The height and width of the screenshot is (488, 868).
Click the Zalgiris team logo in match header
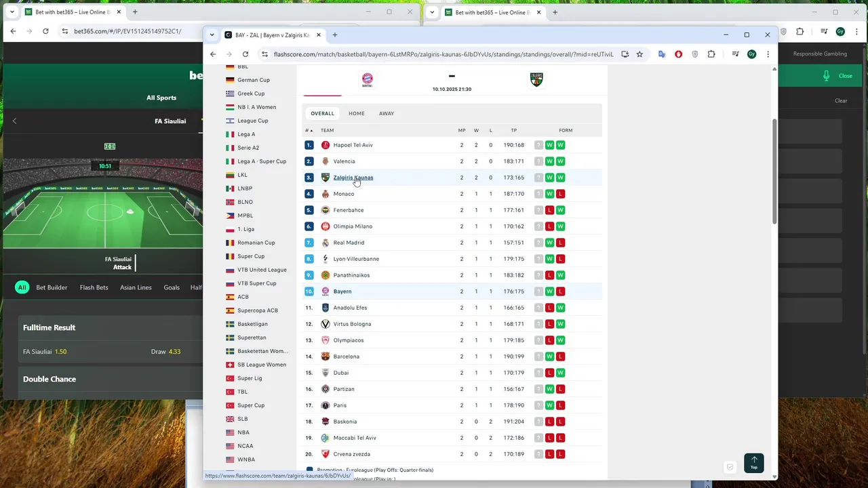(x=536, y=80)
